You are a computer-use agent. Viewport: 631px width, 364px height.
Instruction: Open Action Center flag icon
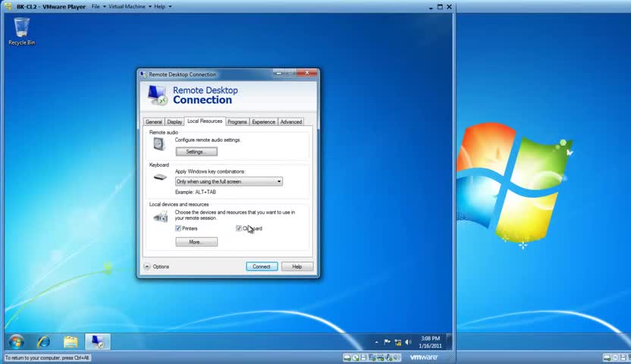[387, 342]
